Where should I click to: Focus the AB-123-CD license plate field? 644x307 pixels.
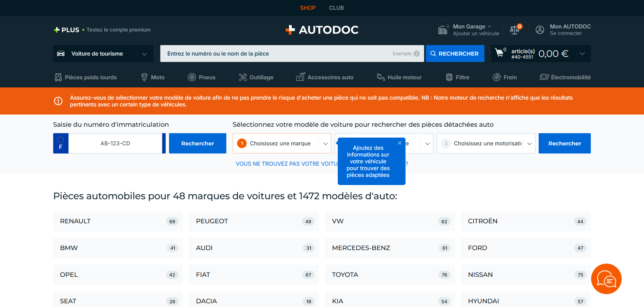(x=115, y=143)
